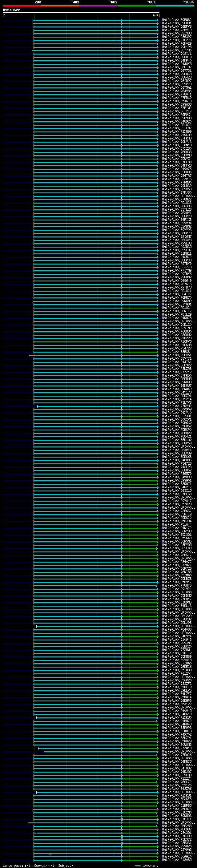Select hit label UniRef100_O48920

(176, 121)
